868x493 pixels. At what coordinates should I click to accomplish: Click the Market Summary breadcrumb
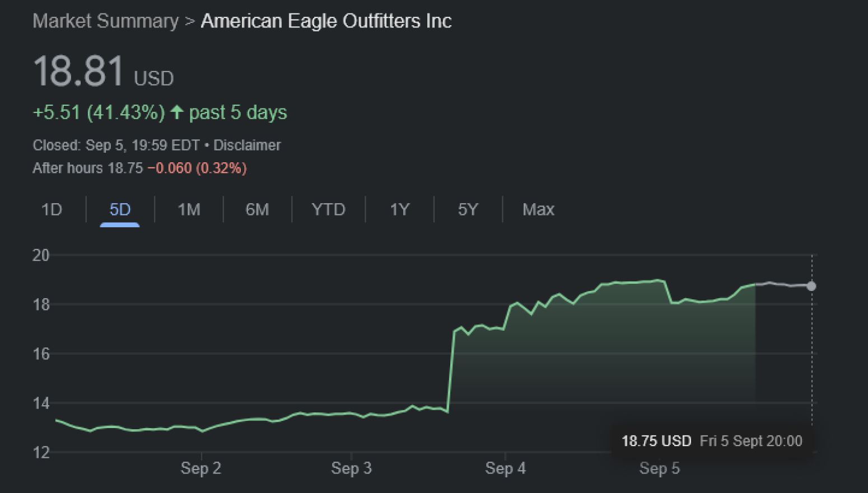(105, 21)
